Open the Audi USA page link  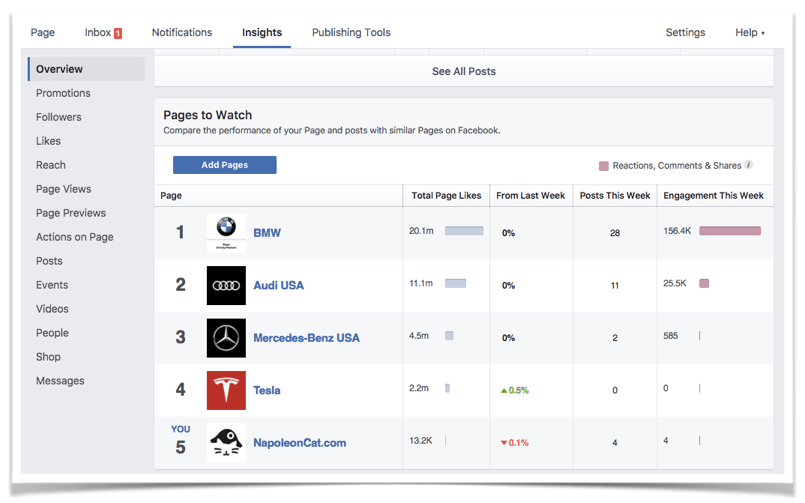(278, 285)
